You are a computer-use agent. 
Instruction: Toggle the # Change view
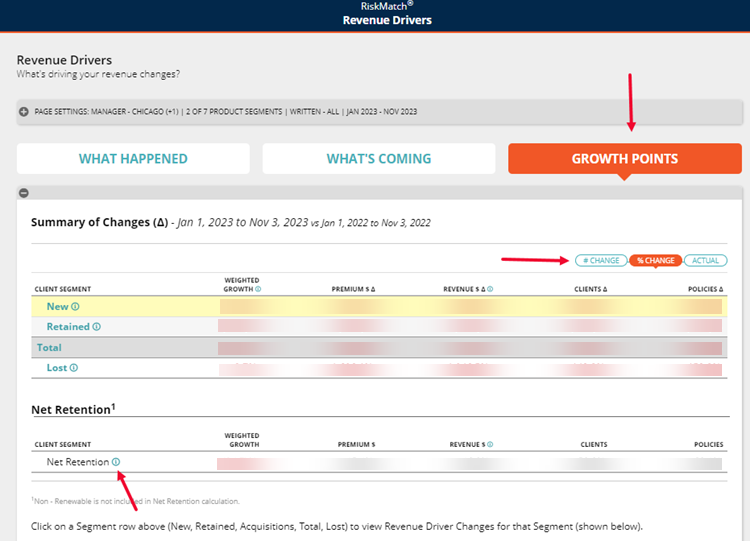[601, 261]
